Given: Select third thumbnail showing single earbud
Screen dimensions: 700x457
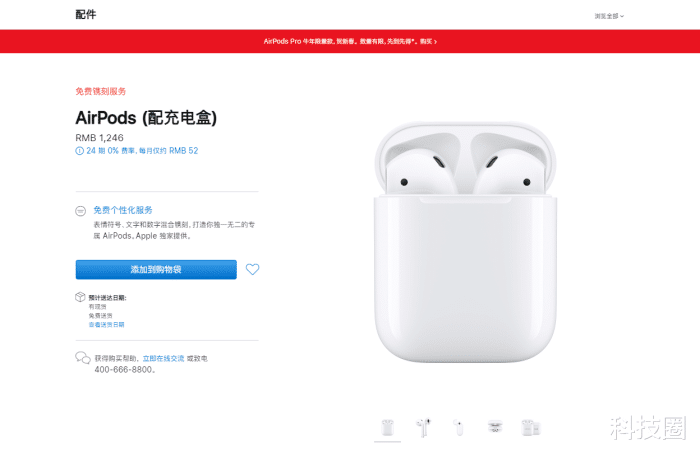Looking at the screenshot, I should coord(458,428).
